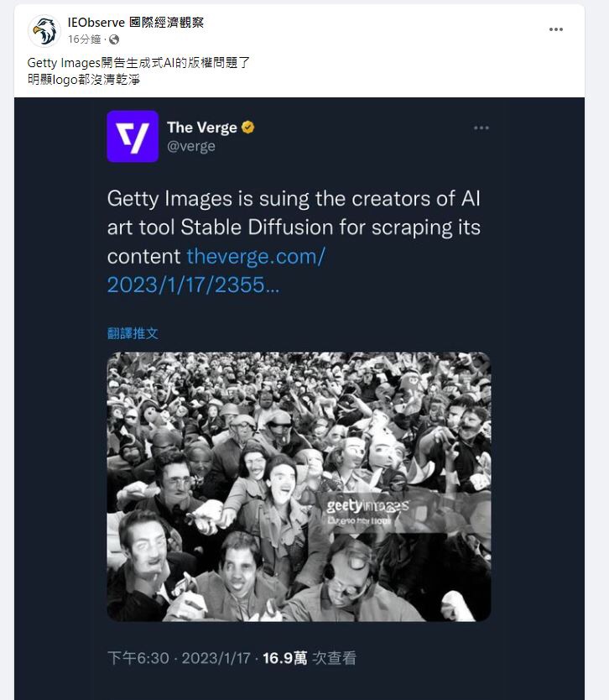The image size is (609, 700).
Task: Open the tweet's three-dot more menu
Action: [481, 128]
